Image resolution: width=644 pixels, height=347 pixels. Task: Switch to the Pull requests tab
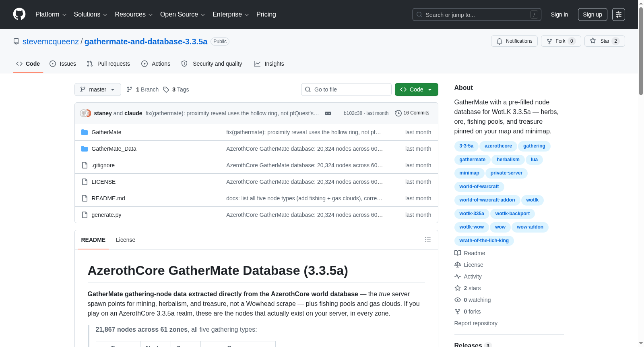coord(108,64)
